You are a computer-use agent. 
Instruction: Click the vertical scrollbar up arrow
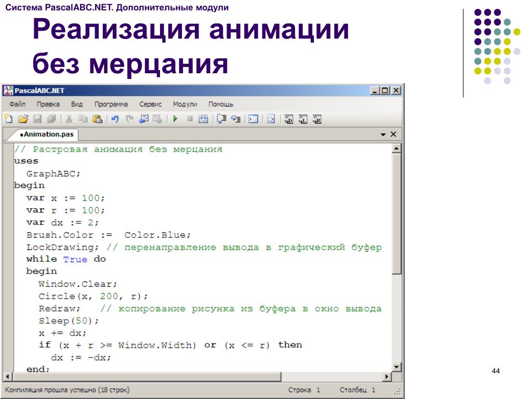click(396, 148)
